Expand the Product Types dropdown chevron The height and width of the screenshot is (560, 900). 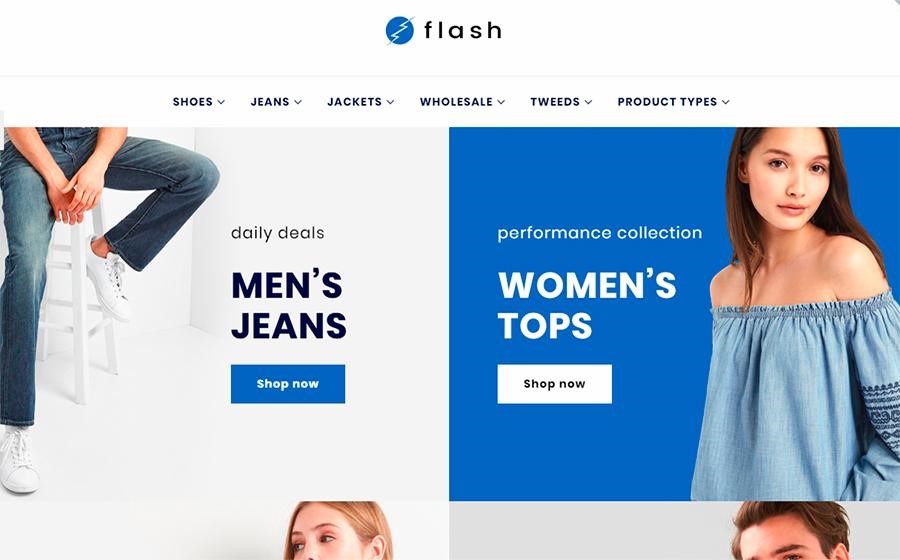pos(726,102)
